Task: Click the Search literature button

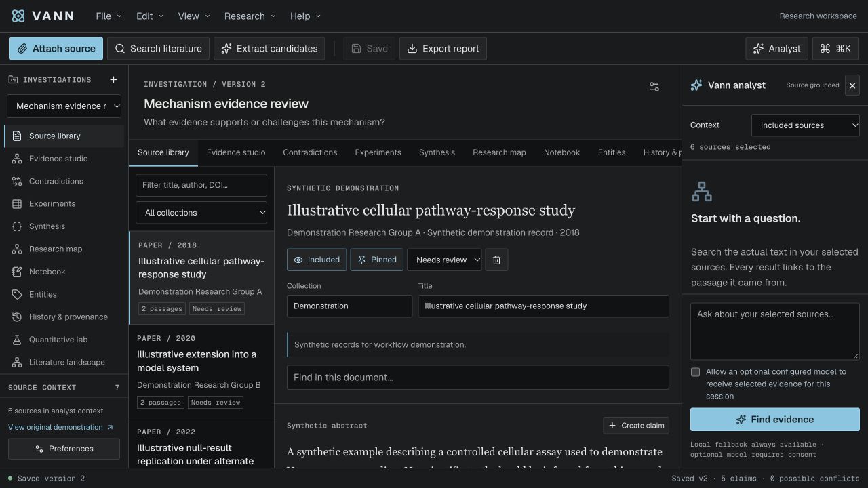Action: pos(158,49)
